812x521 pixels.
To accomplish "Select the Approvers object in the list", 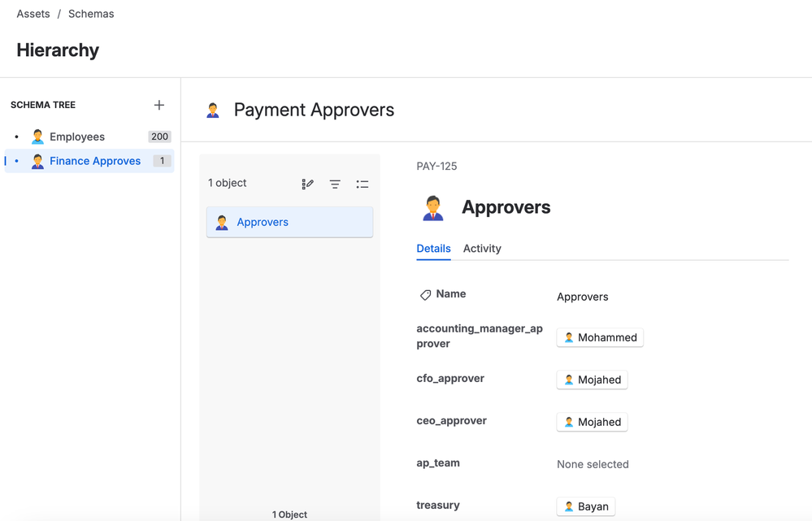I will (x=289, y=222).
